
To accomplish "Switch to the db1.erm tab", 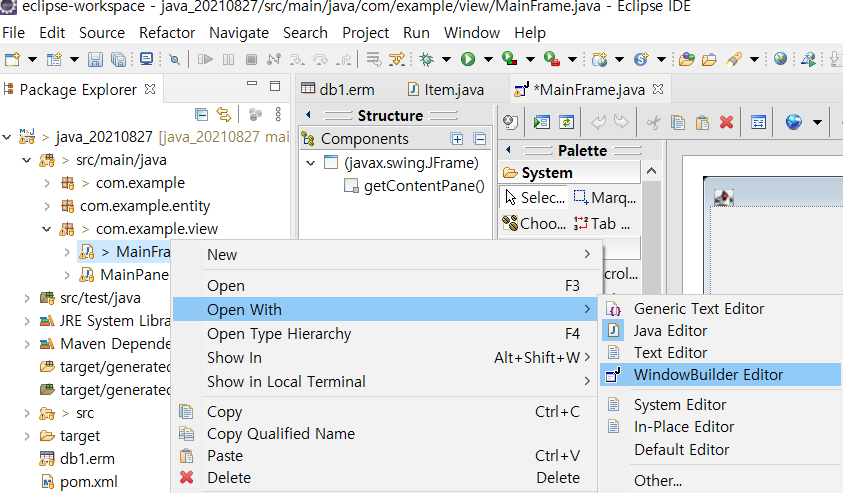I will click(x=338, y=89).
